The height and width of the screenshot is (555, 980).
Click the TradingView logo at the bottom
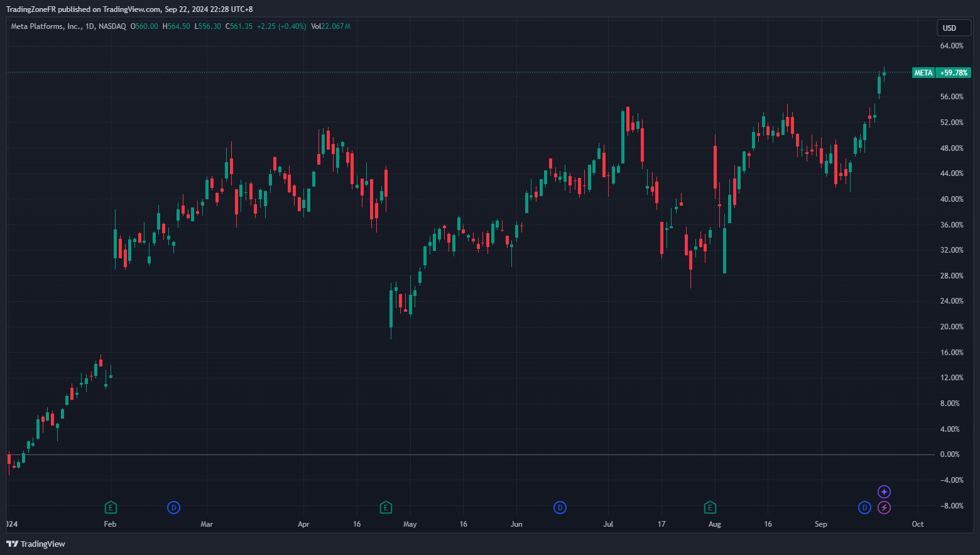[36, 544]
